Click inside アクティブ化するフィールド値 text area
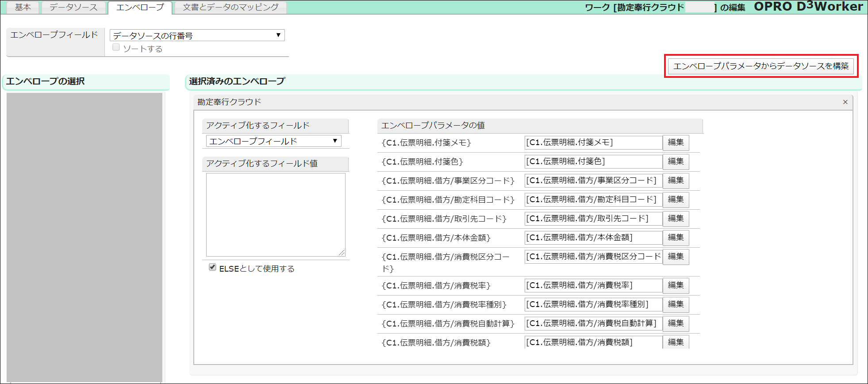 coord(275,215)
